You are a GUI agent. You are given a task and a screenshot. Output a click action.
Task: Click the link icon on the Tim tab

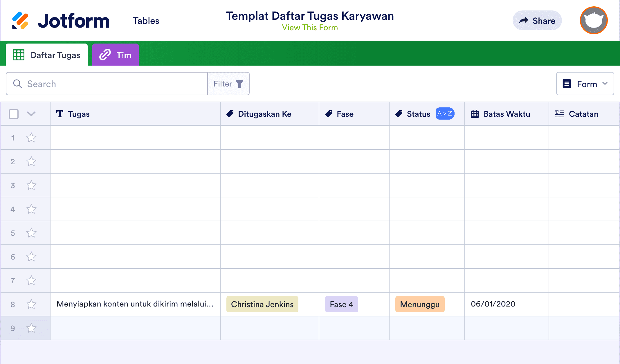[x=104, y=54]
